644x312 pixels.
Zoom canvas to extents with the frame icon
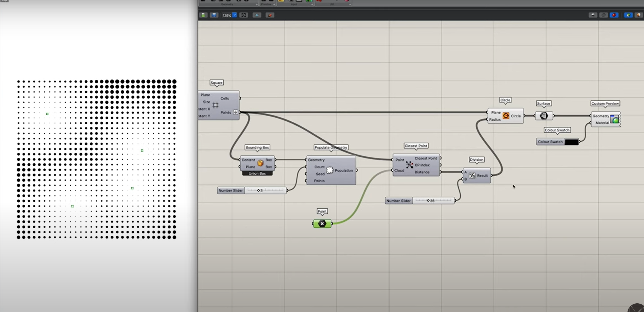244,15
